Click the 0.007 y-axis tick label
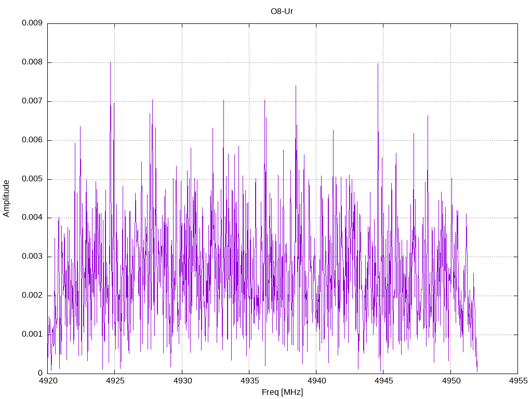The width and height of the screenshot is (532, 399). pos(32,101)
